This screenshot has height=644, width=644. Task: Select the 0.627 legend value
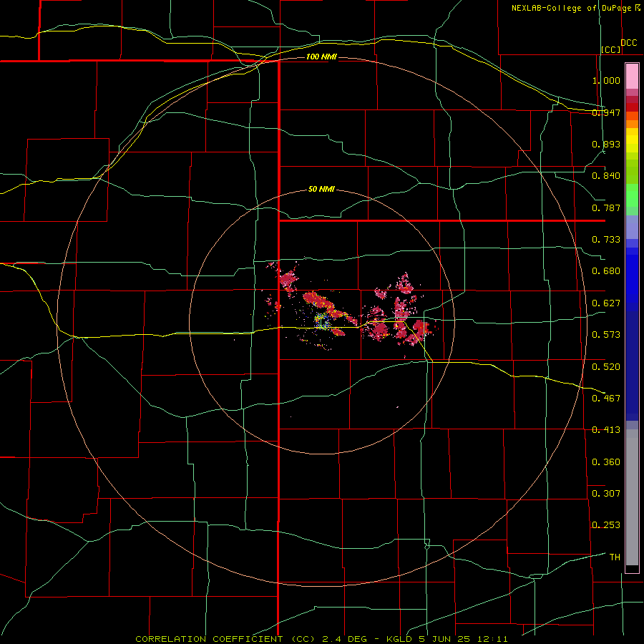[606, 303]
